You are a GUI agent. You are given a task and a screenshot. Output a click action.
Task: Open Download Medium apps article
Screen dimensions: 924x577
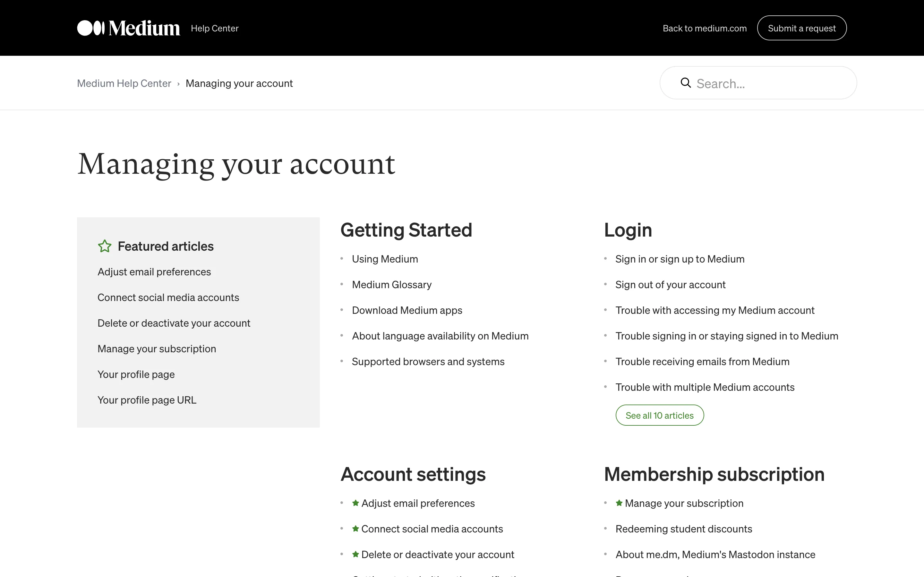click(x=406, y=310)
